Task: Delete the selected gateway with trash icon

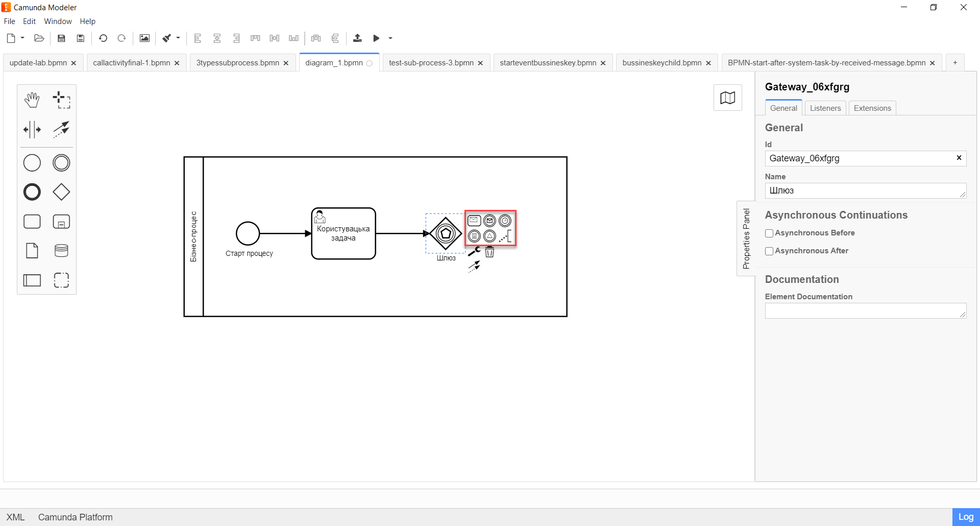Action: (x=489, y=252)
